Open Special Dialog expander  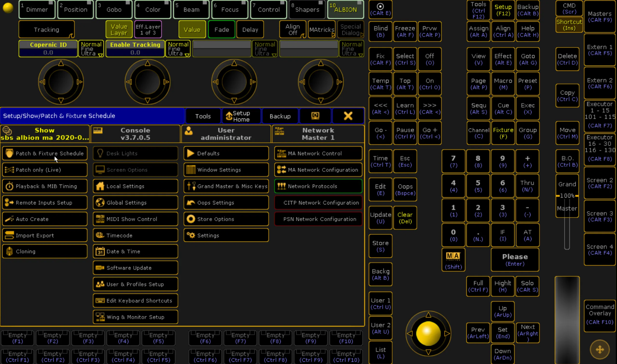point(351,29)
